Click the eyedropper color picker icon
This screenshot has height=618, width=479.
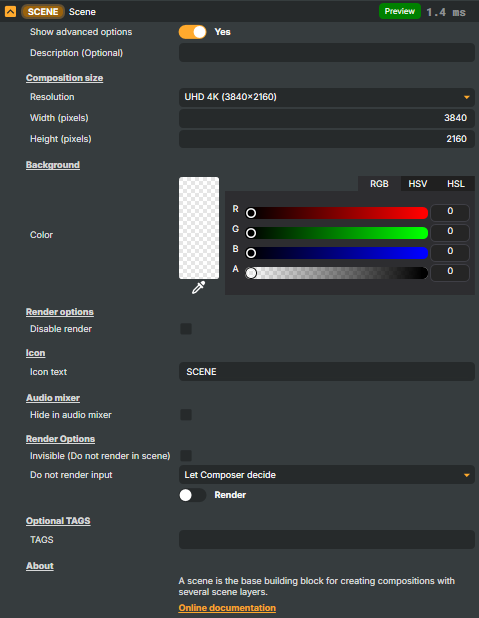coord(198,287)
